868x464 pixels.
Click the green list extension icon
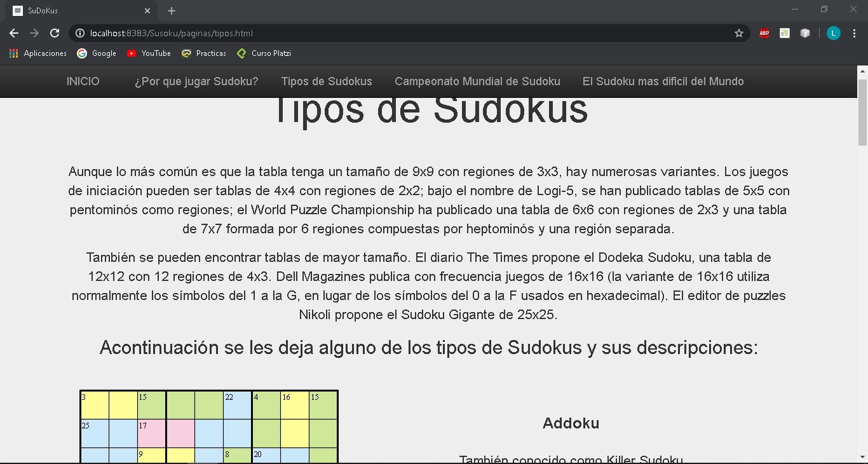784,33
